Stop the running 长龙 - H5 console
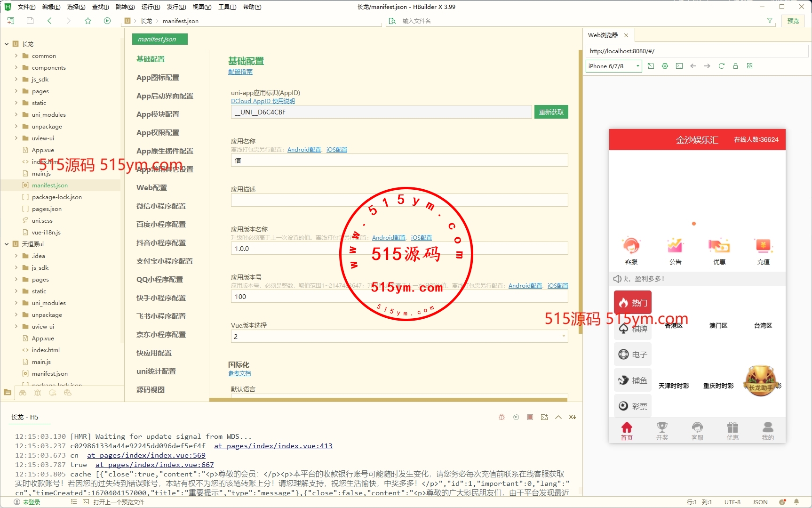 [x=530, y=417]
